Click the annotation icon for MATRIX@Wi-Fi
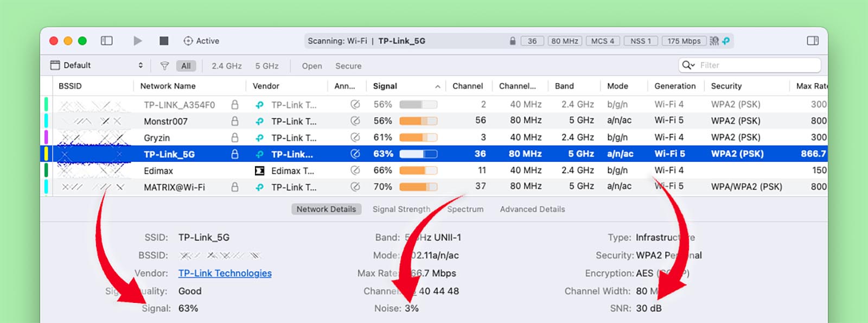Viewport: 868px width, 323px height. pos(355,187)
